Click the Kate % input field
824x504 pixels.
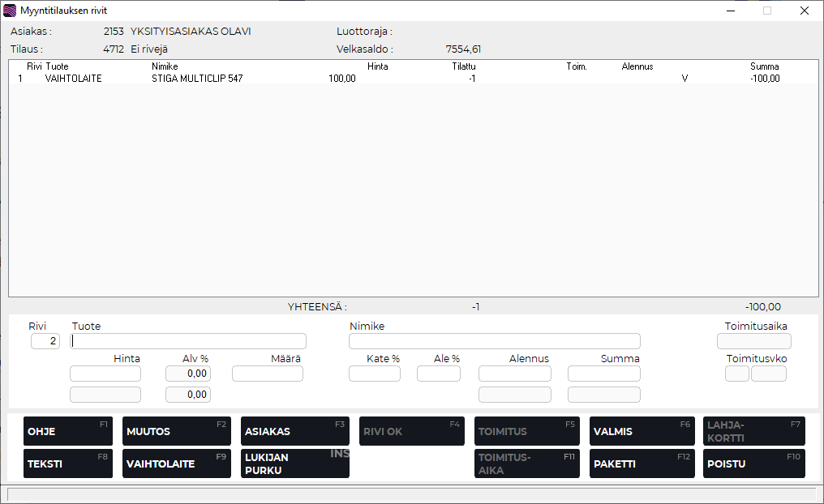[x=375, y=374]
